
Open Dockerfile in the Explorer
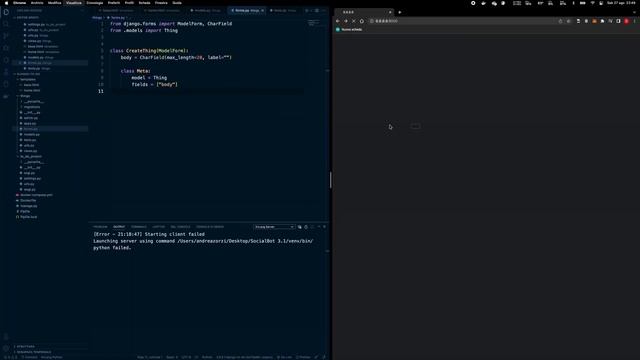pos(28,200)
